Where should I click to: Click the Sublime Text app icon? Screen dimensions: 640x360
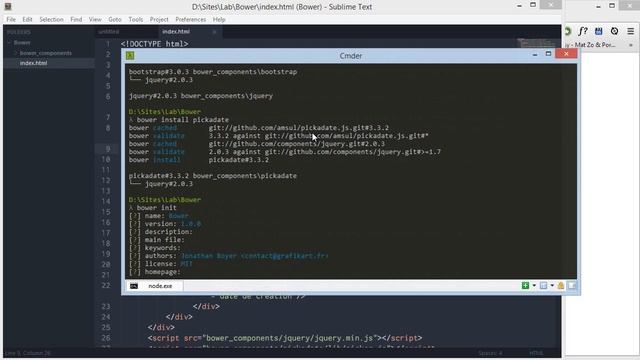coord(7,6)
